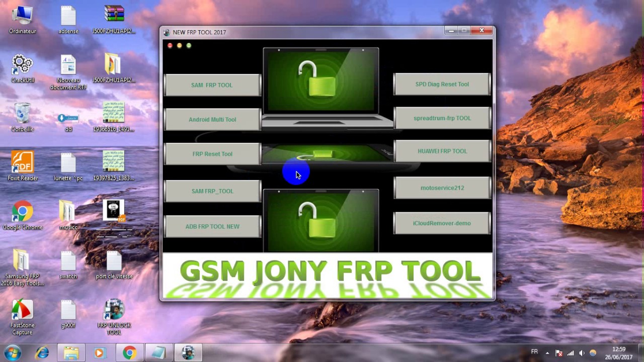This screenshot has width=644, height=362.
Task: Select the swatch file icon
Action: 68,264
